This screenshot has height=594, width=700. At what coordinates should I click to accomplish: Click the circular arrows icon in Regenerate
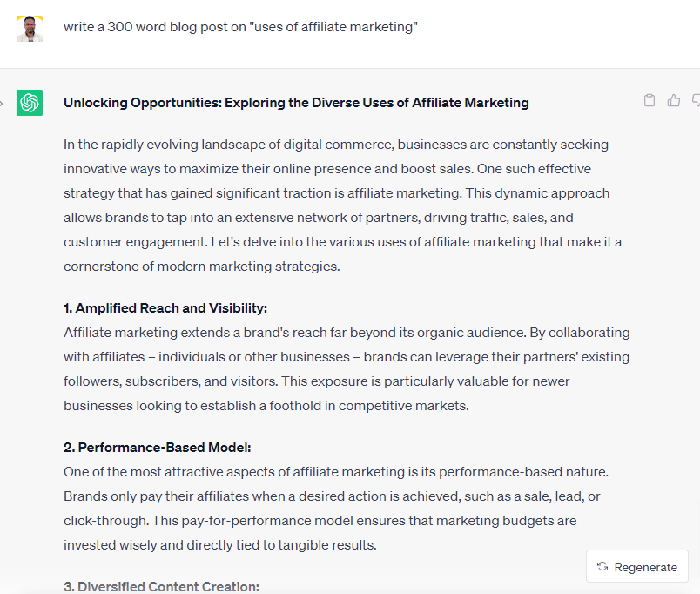click(602, 567)
